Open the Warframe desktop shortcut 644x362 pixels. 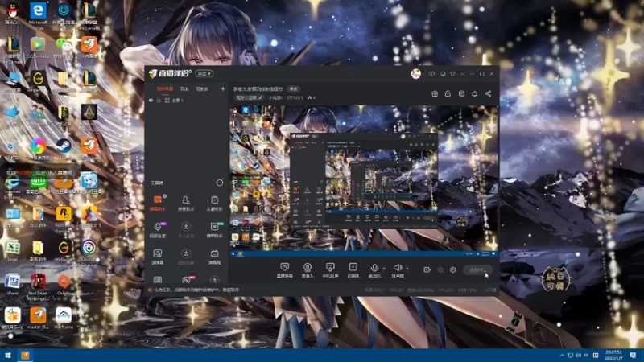(64, 318)
